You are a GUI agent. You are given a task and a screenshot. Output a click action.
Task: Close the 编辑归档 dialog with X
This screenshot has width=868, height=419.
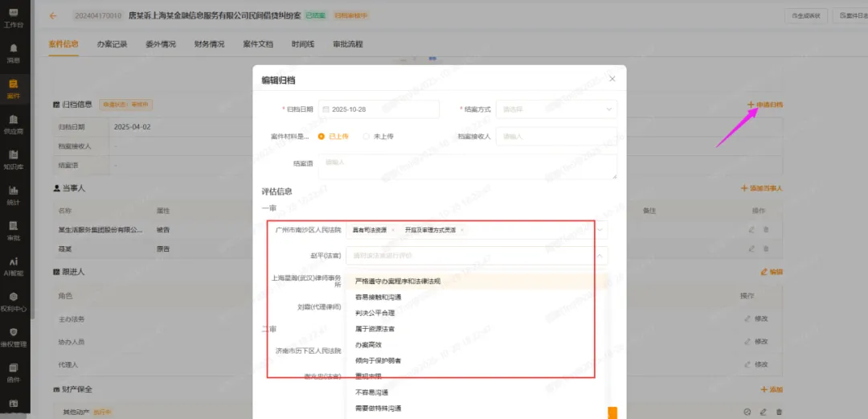click(x=612, y=80)
